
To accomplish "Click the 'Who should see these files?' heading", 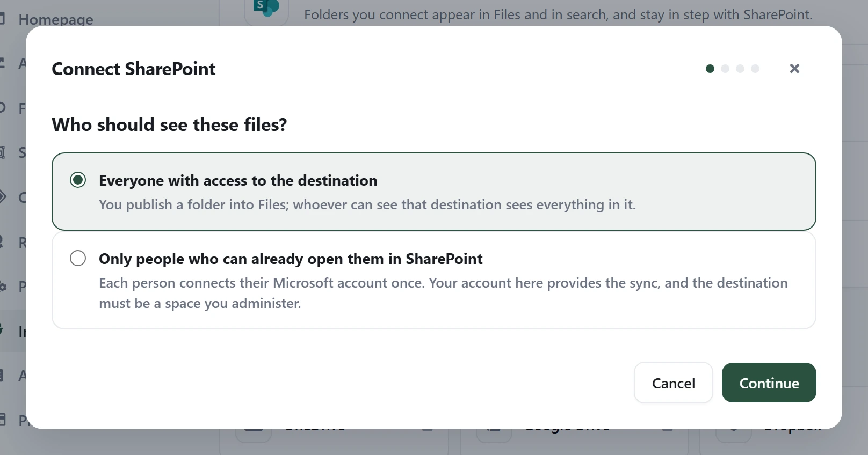I will (x=169, y=124).
